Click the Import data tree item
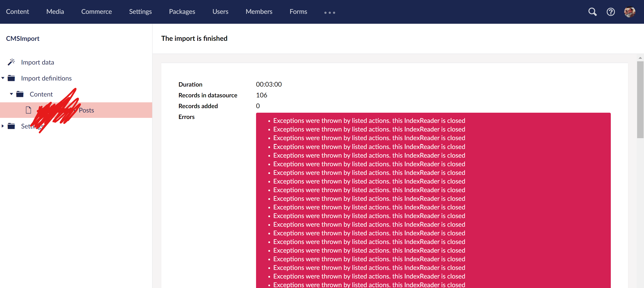Screen dimensions: 644x288 38,62
